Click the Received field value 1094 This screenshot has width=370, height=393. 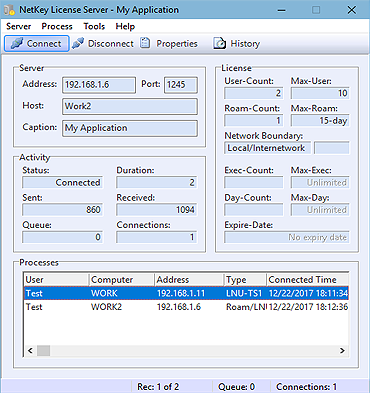tap(156, 210)
